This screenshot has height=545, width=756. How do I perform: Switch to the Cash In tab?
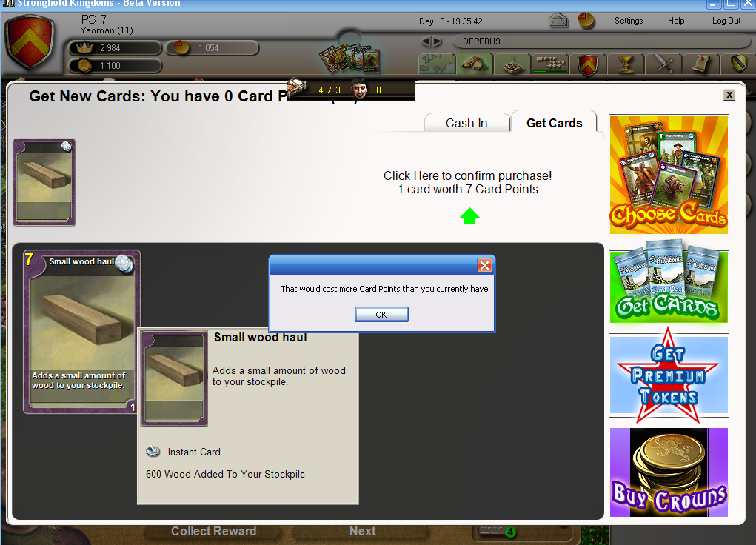(466, 123)
